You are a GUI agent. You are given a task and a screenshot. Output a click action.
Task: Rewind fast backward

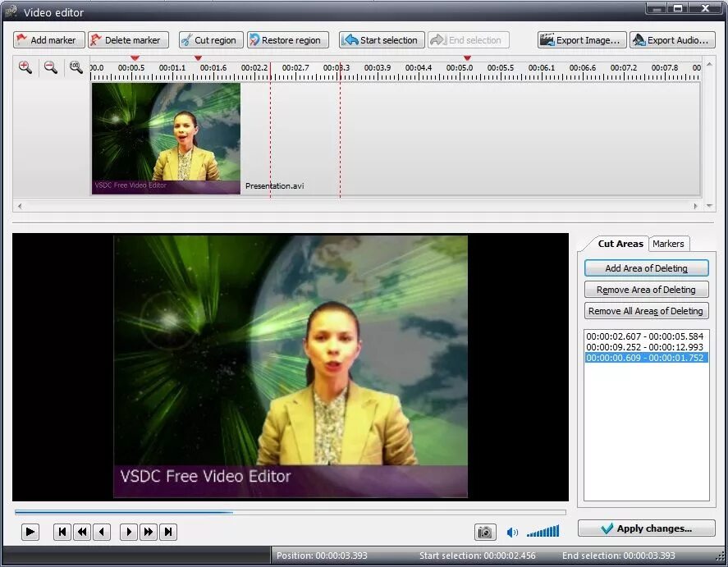82,532
